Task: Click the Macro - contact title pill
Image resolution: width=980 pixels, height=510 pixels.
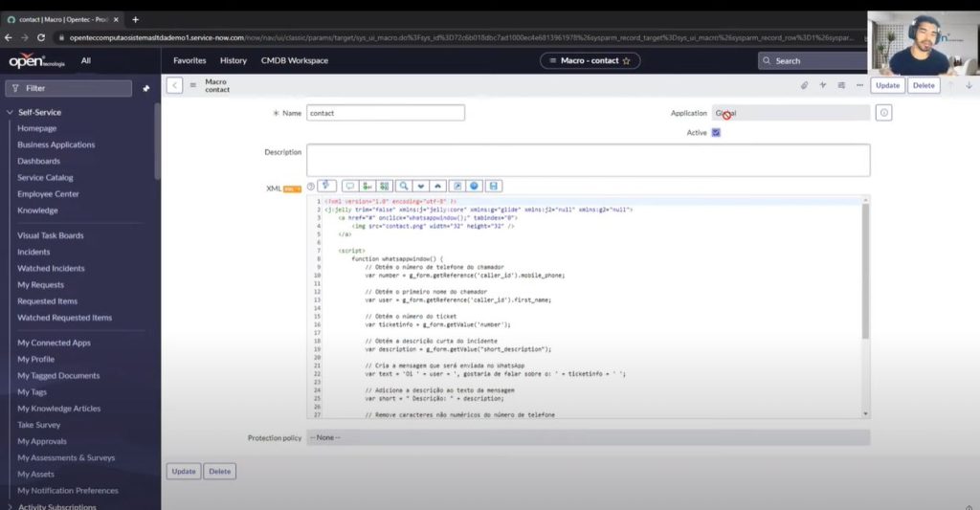Action: (x=590, y=60)
